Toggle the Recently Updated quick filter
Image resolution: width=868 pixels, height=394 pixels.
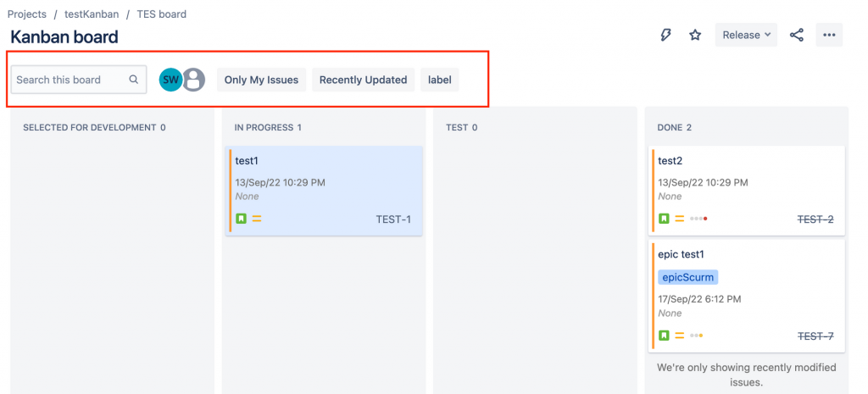pyautogui.click(x=363, y=80)
